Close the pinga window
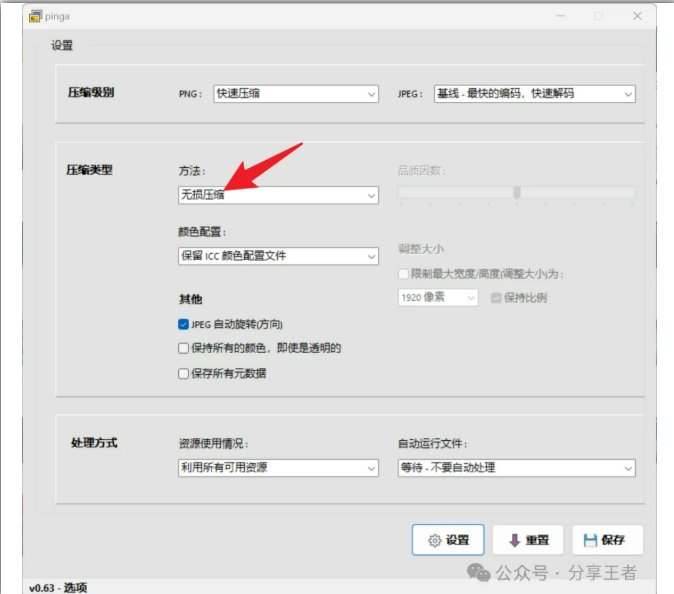The width and height of the screenshot is (674, 594). 638,16
